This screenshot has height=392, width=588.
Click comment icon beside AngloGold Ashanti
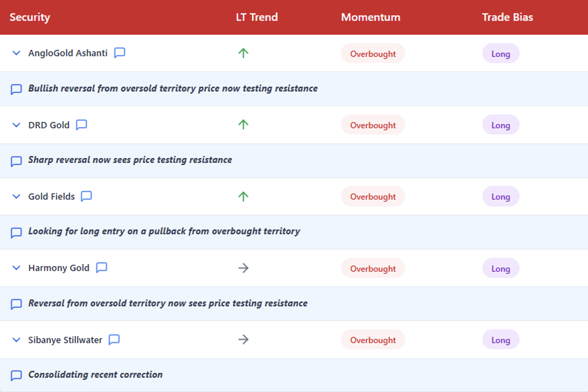pyautogui.click(x=120, y=53)
